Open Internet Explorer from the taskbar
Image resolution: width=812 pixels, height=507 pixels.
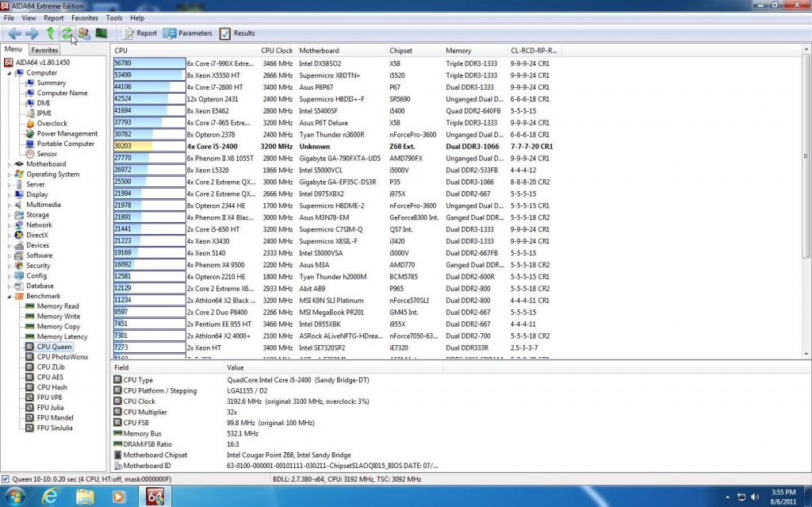52,497
